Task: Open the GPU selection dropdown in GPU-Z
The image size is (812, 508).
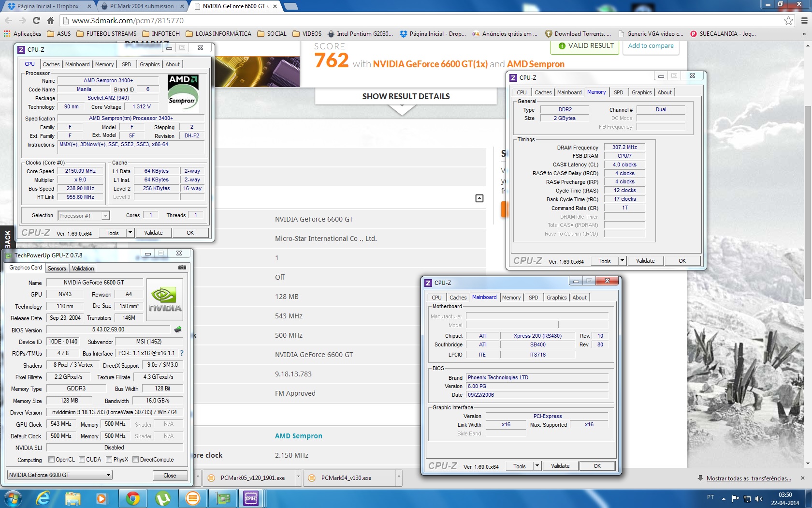Action: coord(60,475)
